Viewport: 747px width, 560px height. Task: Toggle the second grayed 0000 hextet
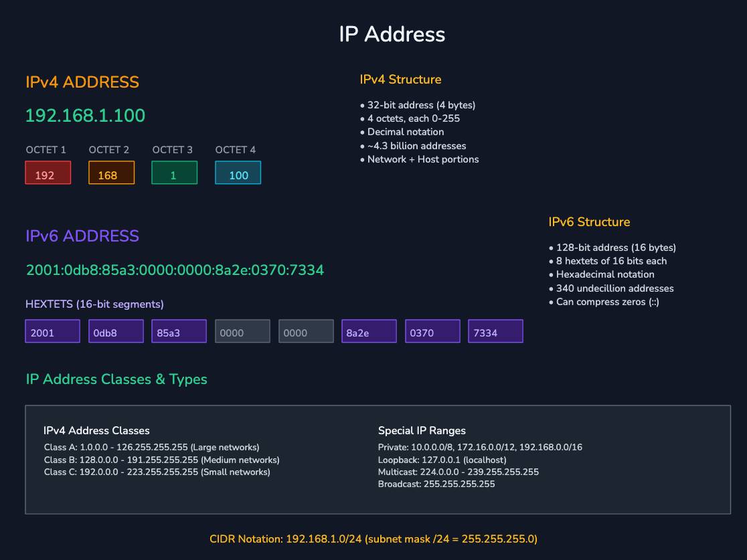pos(306,331)
